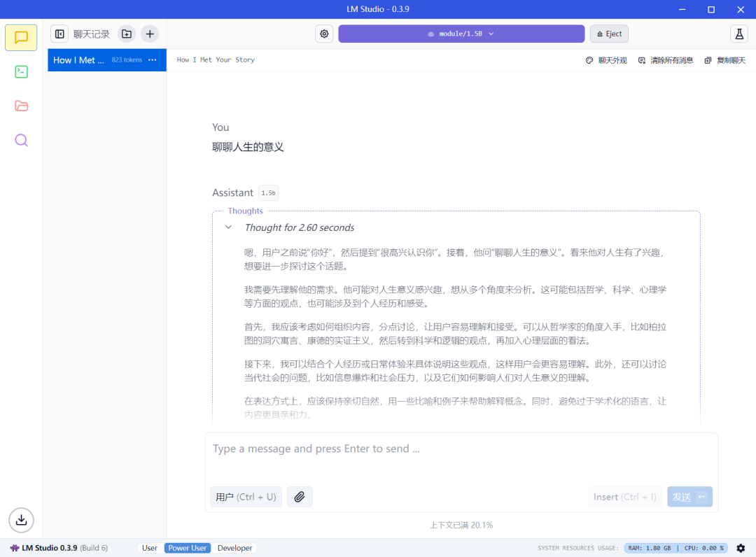Click the RAM: 1.80 GB usage readout
This screenshot has height=557, width=756.
pos(649,548)
